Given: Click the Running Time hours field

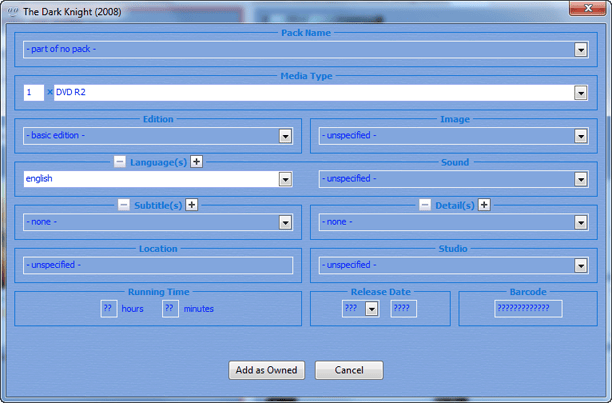Looking at the screenshot, I should 109,309.
